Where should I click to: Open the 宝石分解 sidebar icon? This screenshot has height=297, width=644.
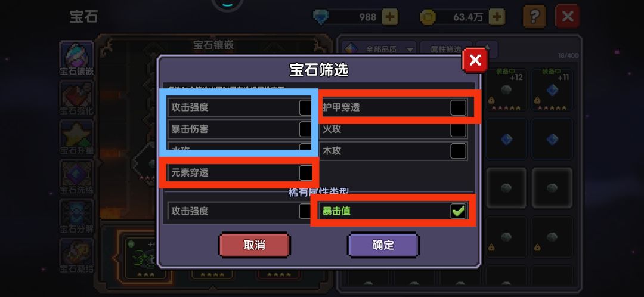click(x=76, y=216)
